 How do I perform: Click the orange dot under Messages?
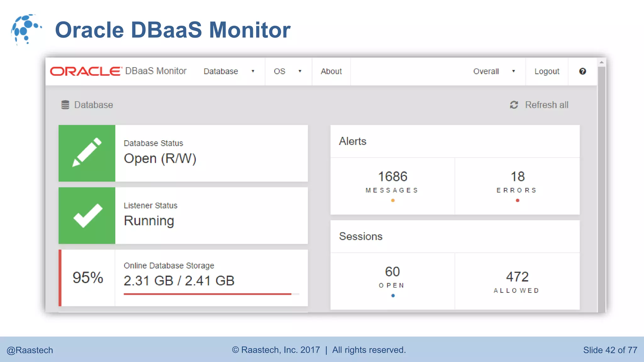click(x=393, y=200)
